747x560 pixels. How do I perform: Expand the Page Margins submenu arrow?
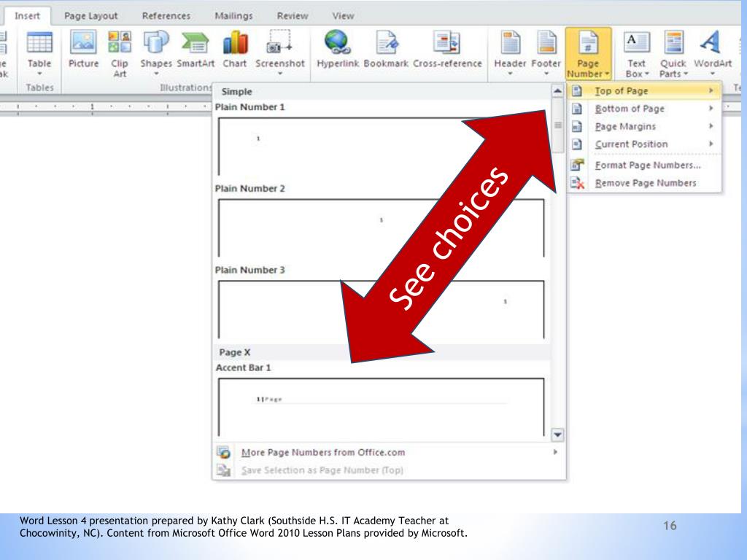[711, 126]
